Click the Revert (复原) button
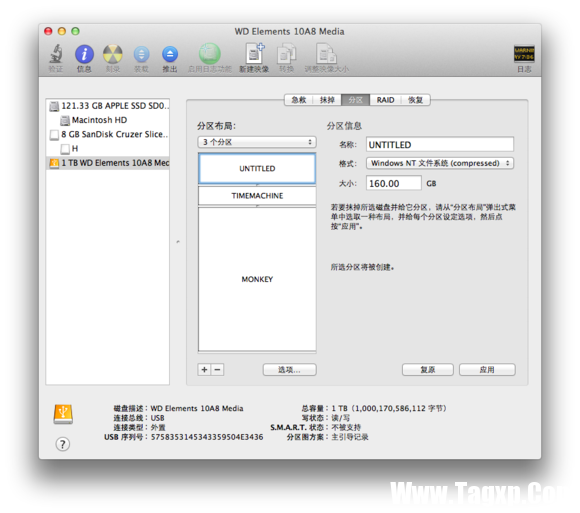This screenshot has width=580, height=513. (428, 369)
